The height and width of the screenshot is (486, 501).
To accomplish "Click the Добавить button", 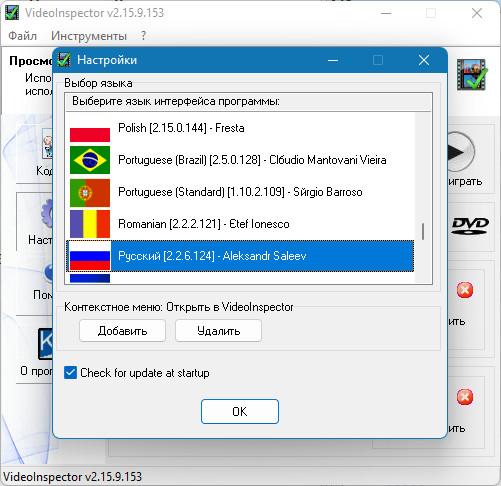I will (122, 331).
